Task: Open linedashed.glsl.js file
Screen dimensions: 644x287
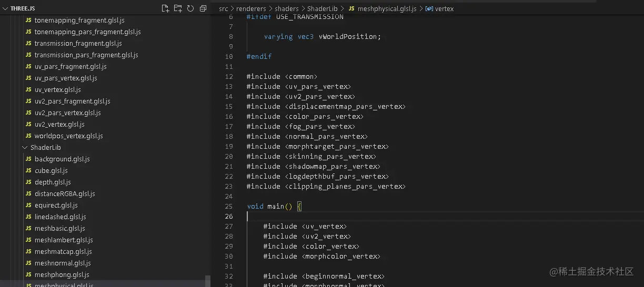Action: 61,217
